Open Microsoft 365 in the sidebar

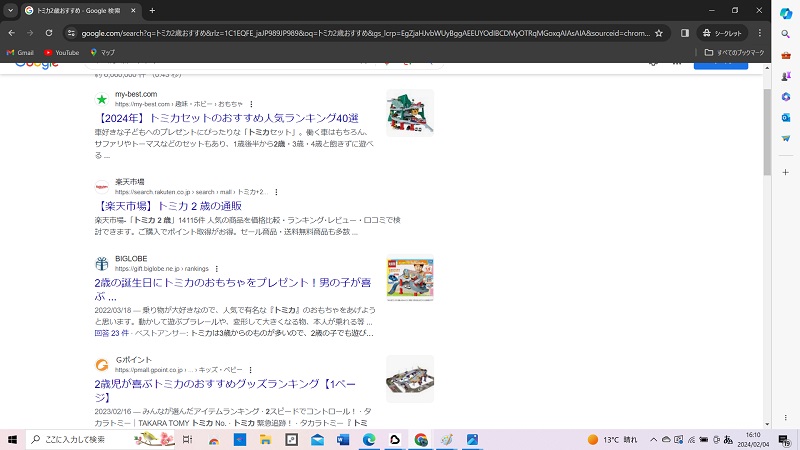(786, 97)
